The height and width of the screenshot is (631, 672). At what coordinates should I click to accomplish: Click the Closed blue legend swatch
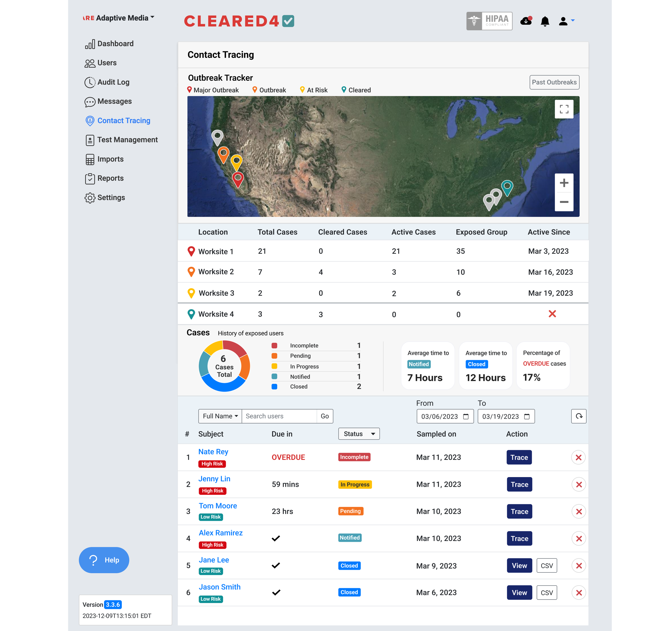click(274, 387)
